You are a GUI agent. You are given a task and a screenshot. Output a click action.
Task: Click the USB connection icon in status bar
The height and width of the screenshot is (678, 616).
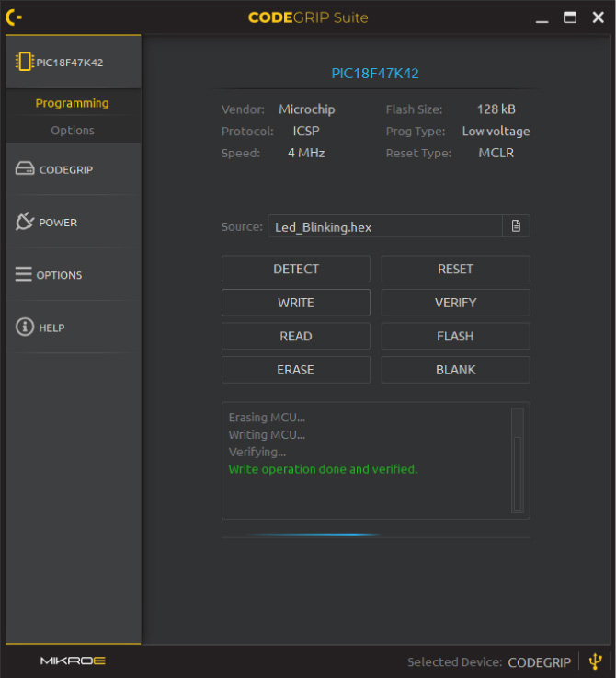pyautogui.click(x=596, y=661)
